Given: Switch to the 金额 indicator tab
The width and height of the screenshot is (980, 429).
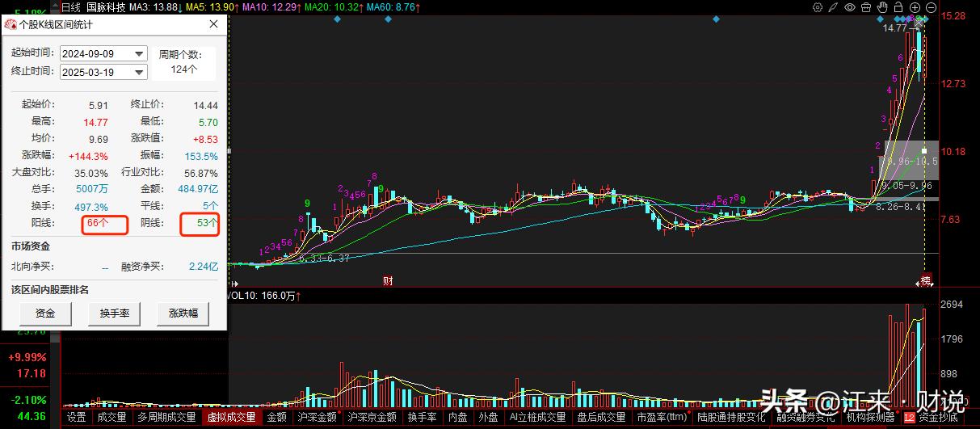Looking at the screenshot, I should click(276, 418).
